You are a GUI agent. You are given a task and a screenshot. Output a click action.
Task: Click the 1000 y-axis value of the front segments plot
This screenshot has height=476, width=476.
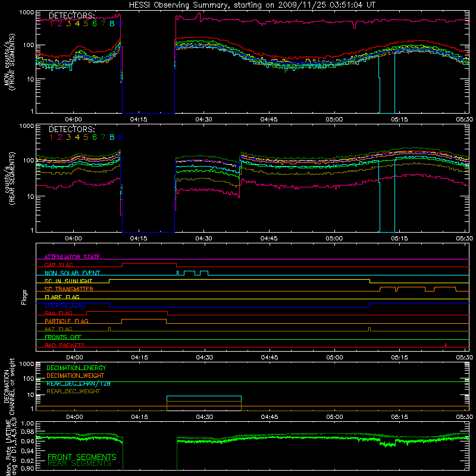coord(26,12)
